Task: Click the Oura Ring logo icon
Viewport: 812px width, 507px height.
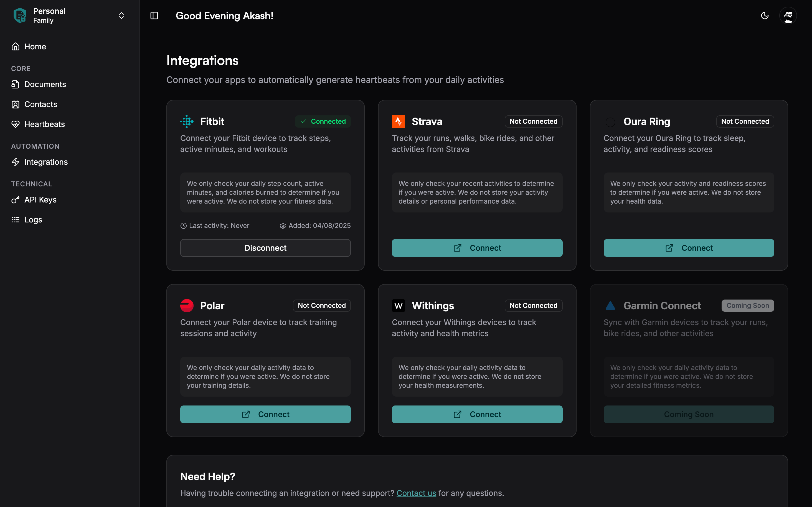Action: pos(610,121)
